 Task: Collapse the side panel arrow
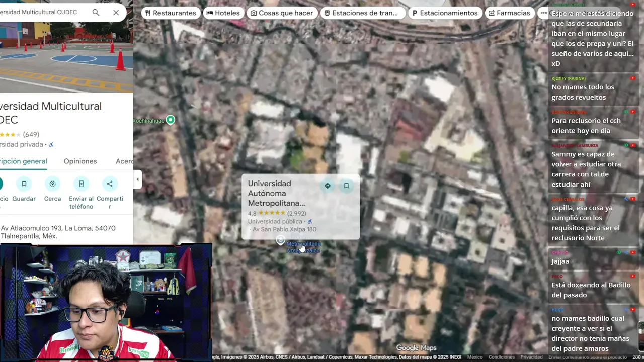[x=137, y=179]
